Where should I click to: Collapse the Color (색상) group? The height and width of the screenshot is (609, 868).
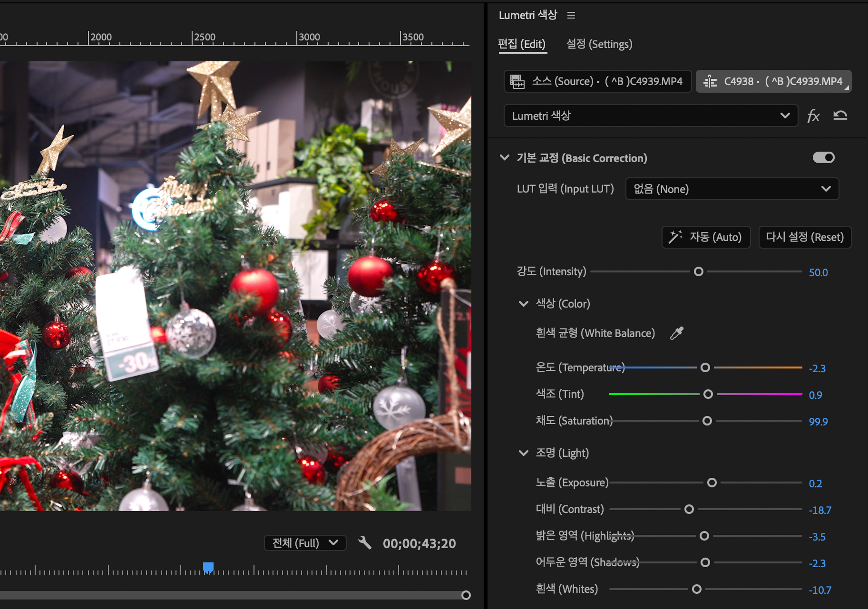(524, 303)
